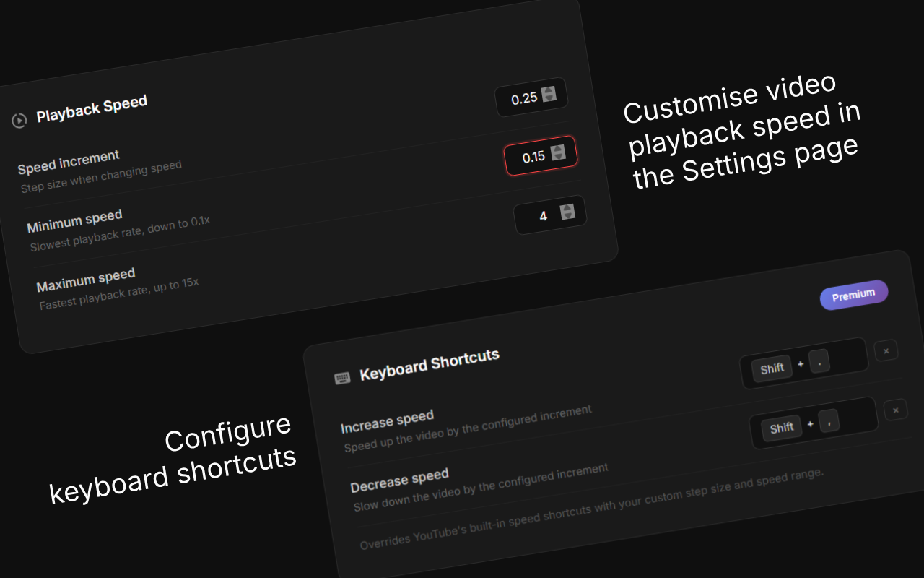Image resolution: width=924 pixels, height=578 pixels.
Task: Increment the Speed increment value with its up arrow
Action: (x=559, y=147)
